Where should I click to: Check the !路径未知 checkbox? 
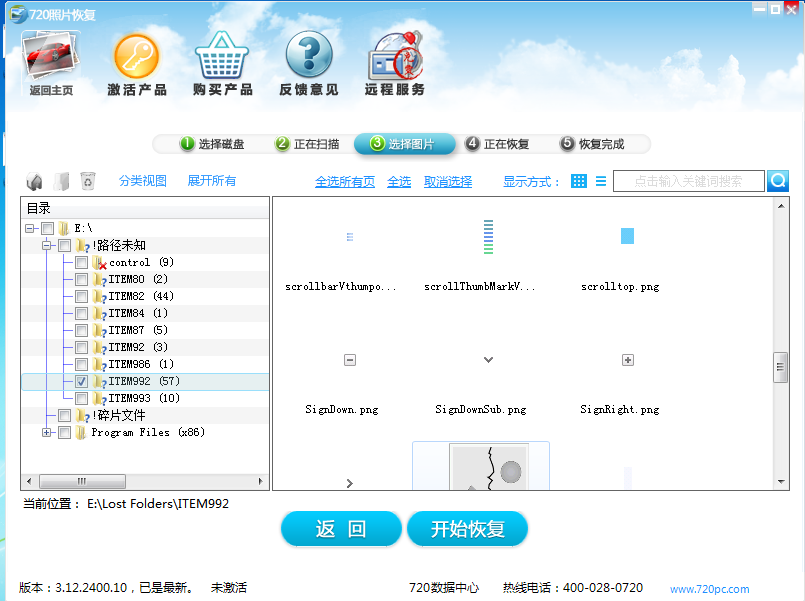pos(64,245)
